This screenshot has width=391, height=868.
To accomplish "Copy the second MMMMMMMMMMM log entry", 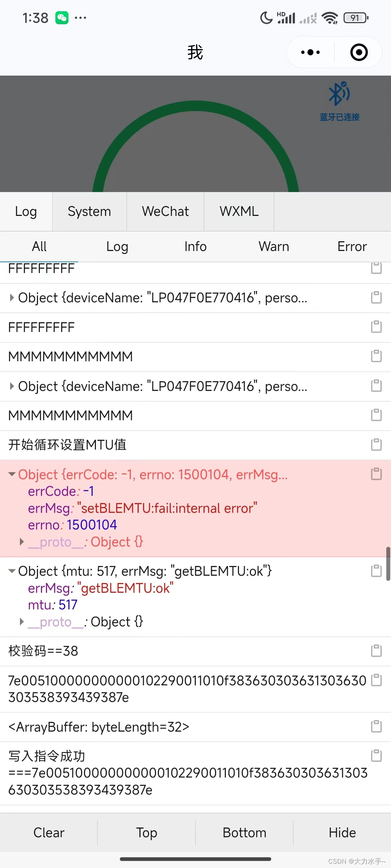I will pos(376,415).
